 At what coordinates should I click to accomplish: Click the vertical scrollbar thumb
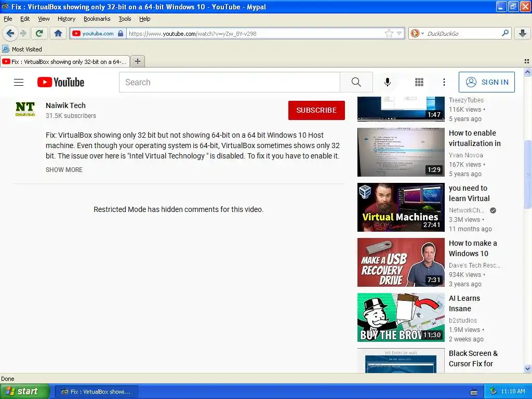(x=527, y=174)
